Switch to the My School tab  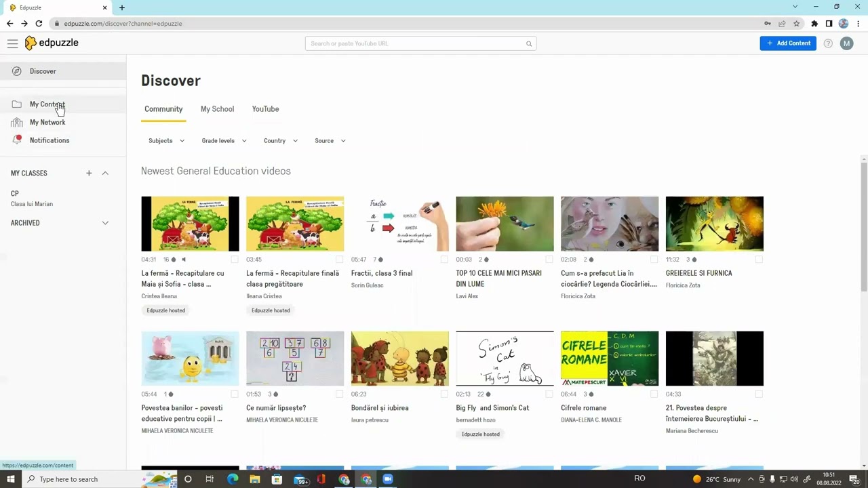click(217, 109)
